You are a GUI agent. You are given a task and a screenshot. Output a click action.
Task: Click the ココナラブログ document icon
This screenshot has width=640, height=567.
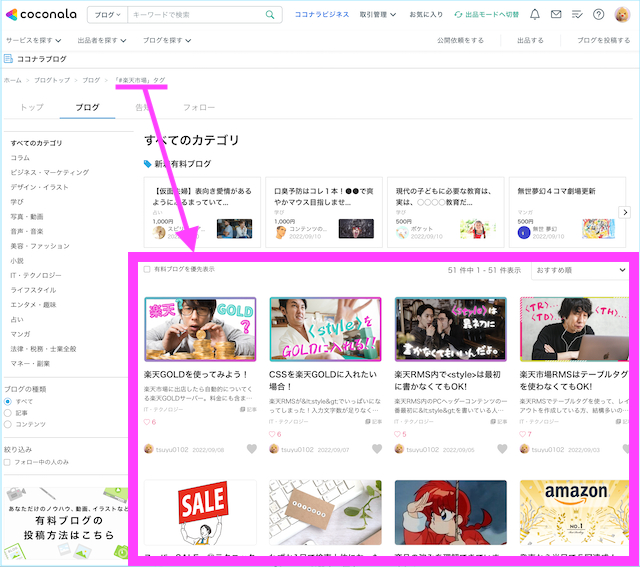tap(8, 59)
